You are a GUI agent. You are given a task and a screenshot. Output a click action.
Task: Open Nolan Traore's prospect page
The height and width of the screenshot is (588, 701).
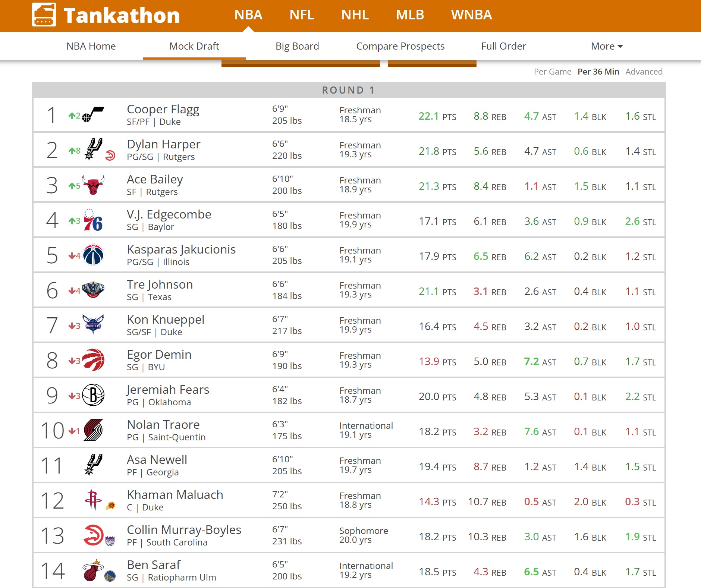click(x=163, y=425)
